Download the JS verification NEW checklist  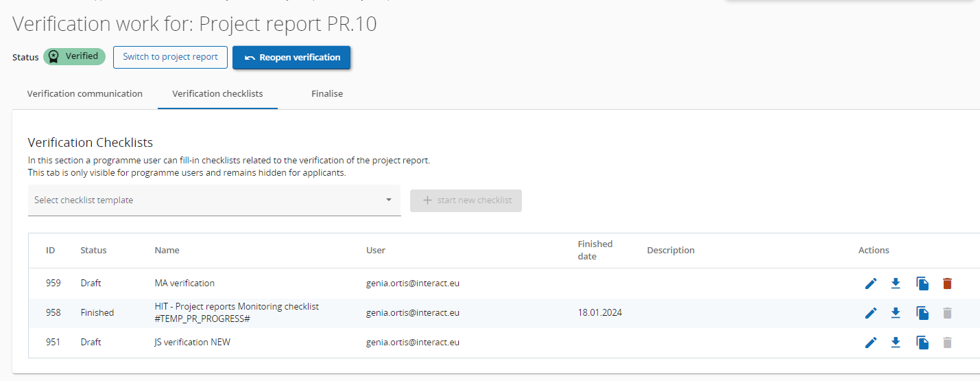coord(896,343)
